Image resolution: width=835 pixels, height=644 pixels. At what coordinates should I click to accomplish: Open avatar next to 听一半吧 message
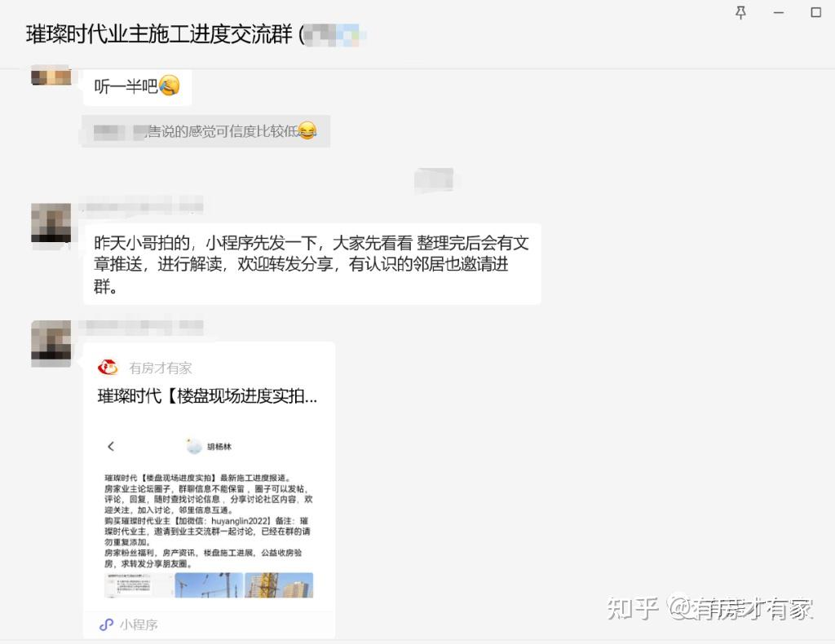(51, 76)
